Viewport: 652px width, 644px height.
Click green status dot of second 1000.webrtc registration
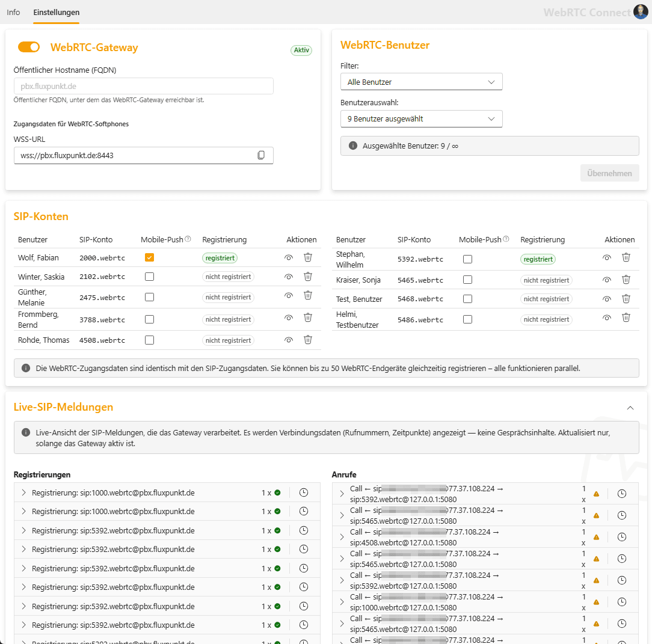click(x=277, y=511)
